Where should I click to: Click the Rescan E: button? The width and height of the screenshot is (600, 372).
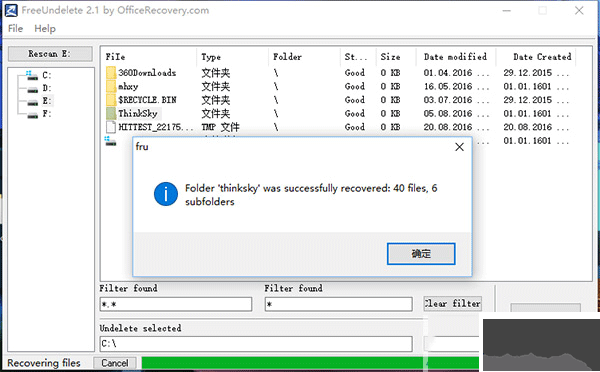tap(50, 54)
